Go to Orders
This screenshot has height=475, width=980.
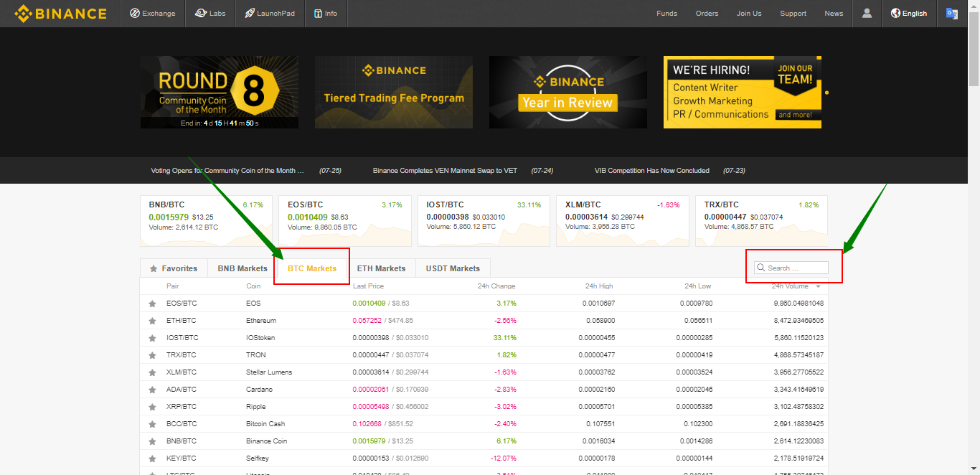707,13
